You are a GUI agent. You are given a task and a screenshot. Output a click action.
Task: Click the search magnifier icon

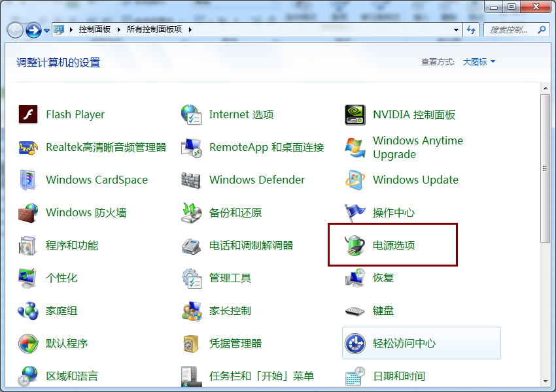coord(542,30)
